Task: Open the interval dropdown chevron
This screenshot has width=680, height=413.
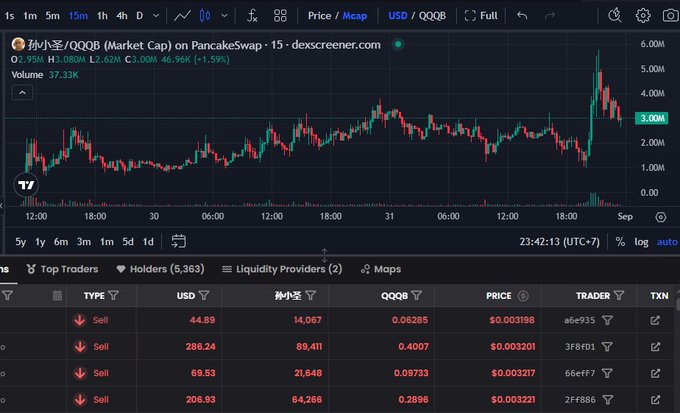Action: pyautogui.click(x=156, y=16)
